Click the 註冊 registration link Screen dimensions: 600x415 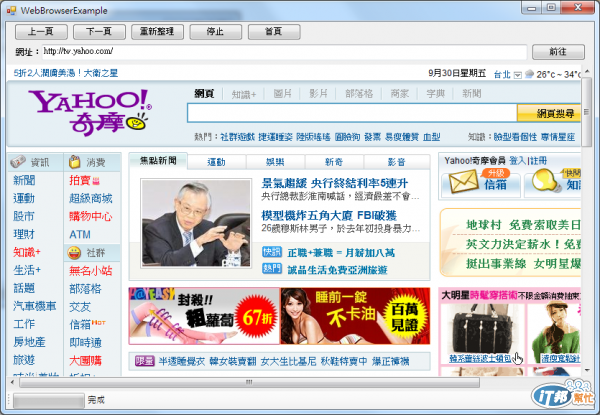coord(538,161)
